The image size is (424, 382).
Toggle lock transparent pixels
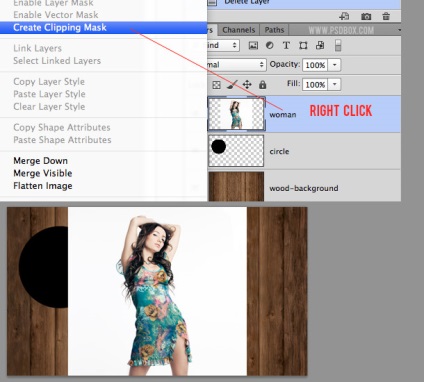216,85
